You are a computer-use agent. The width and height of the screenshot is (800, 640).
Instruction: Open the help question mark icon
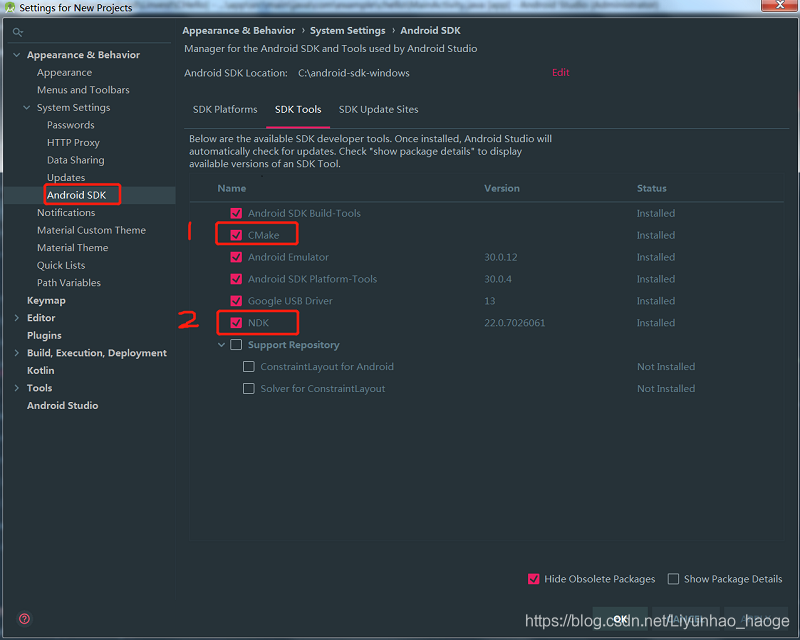[24, 619]
